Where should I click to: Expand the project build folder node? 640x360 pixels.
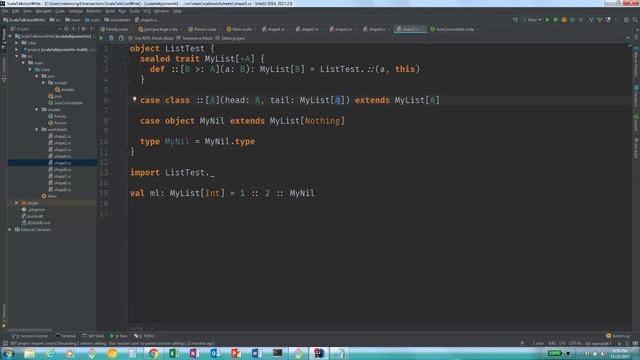point(17,49)
